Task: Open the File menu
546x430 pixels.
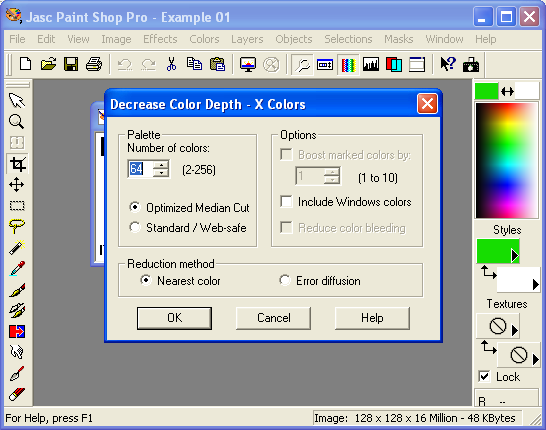Action: 17,39
